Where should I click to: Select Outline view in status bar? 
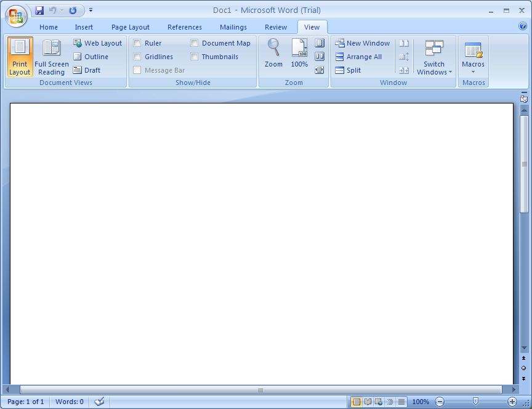390,402
